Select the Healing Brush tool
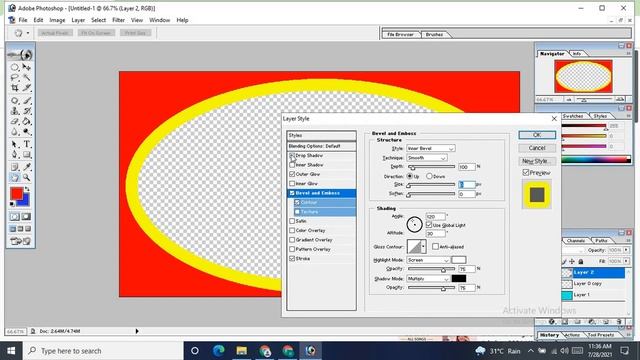The image size is (640, 360). [x=15, y=100]
